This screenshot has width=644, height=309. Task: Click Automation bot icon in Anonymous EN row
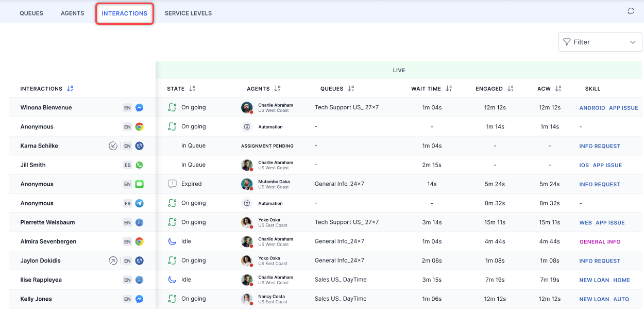tap(247, 127)
